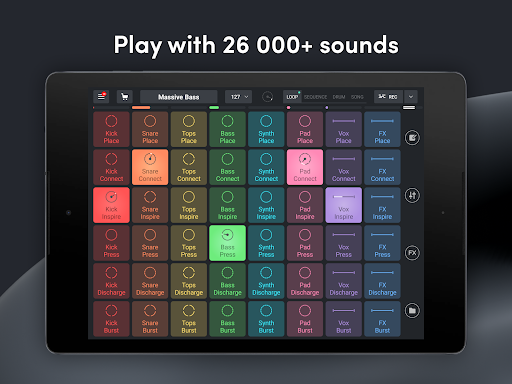Viewport: 512px width, 384px height.
Task: Open the 127 tempo dropdown
Action: 239,97
